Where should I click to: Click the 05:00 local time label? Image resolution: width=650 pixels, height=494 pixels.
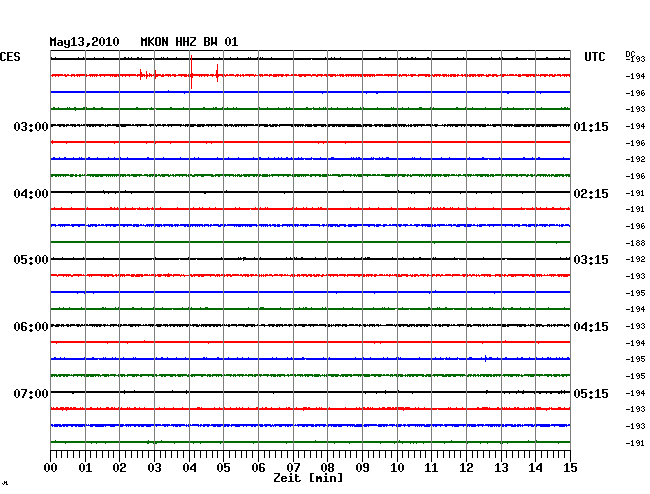pyautogui.click(x=31, y=260)
